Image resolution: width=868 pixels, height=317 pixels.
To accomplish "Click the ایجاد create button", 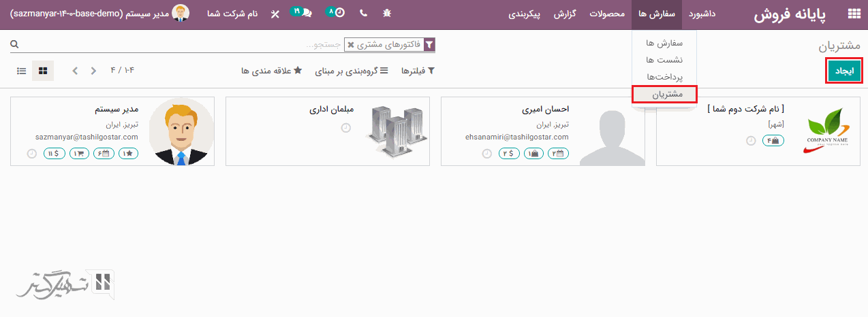I will (843, 71).
